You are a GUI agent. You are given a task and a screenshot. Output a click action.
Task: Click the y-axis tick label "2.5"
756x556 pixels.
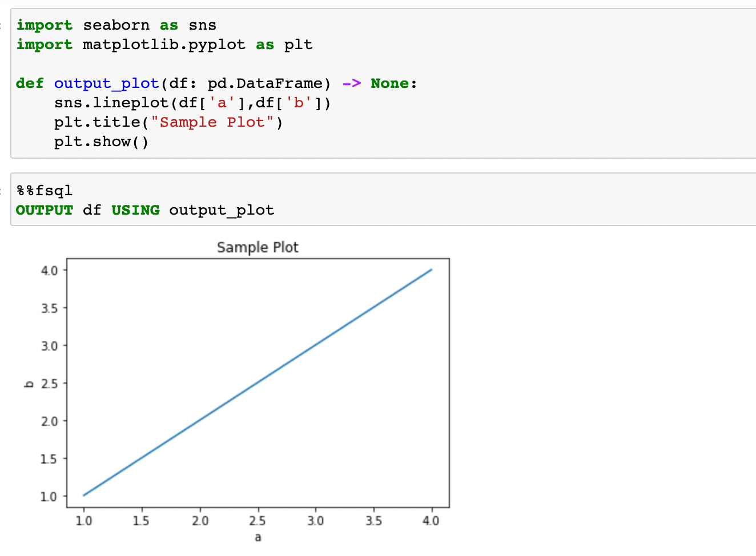pyautogui.click(x=49, y=384)
